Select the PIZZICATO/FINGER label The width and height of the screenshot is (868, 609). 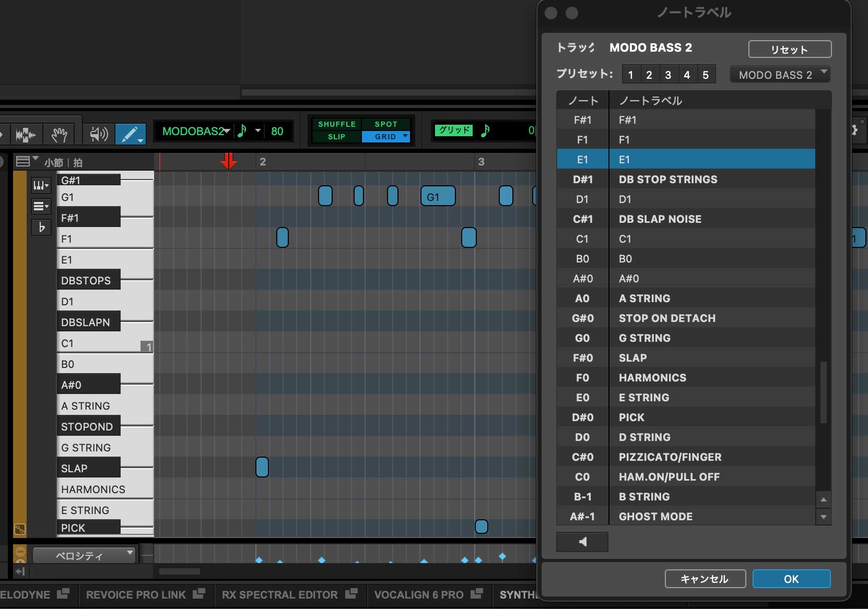pyautogui.click(x=670, y=457)
